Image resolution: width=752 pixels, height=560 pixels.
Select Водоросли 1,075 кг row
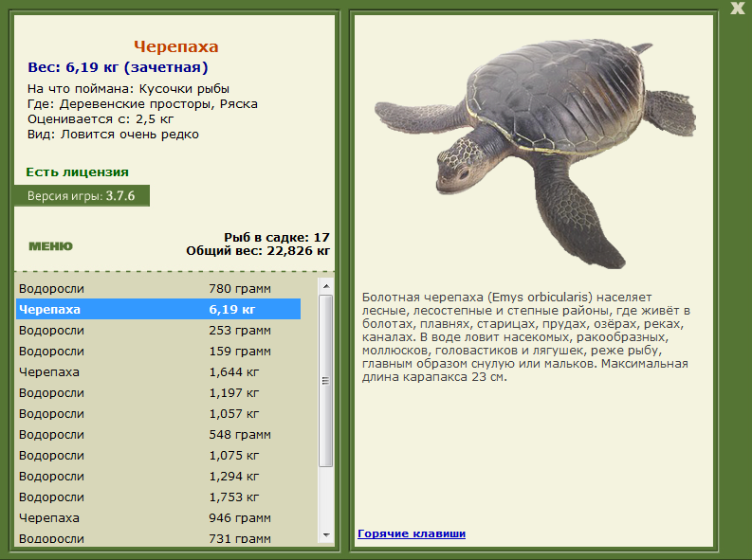pos(158,455)
